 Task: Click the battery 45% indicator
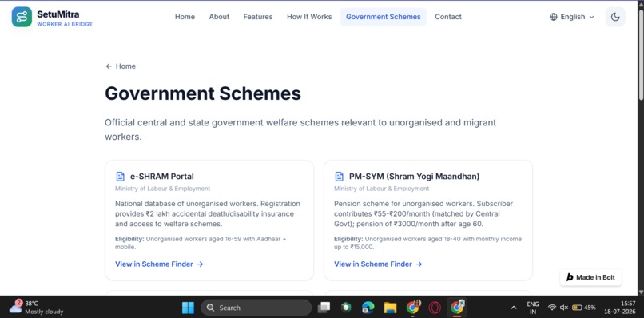point(583,308)
